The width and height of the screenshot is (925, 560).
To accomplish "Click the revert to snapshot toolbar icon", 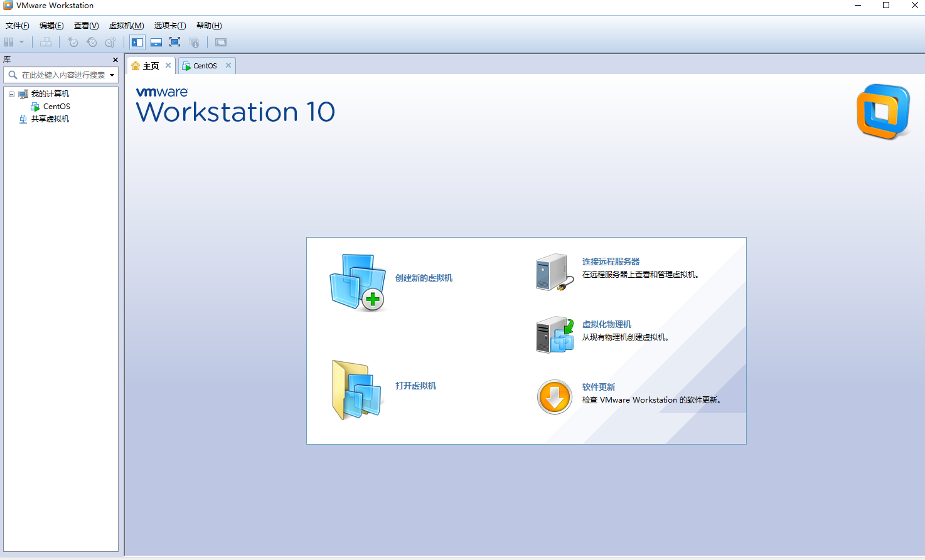I will (x=92, y=42).
